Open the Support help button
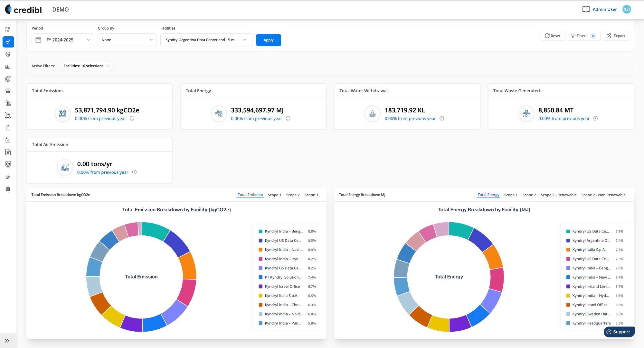 pos(619,332)
